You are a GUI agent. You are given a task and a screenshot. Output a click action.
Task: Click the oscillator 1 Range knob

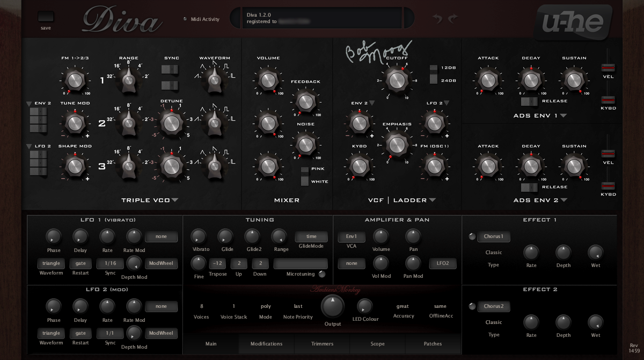tap(129, 80)
